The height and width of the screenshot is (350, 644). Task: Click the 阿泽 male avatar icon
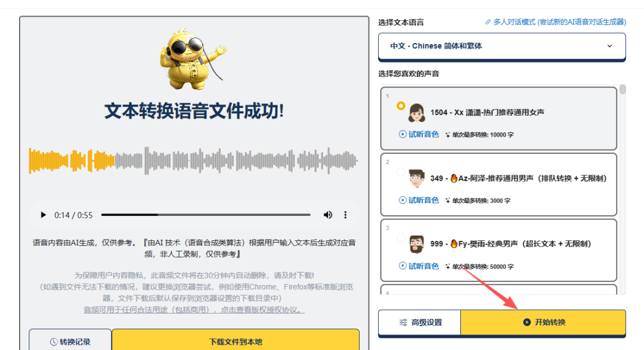tap(416, 178)
